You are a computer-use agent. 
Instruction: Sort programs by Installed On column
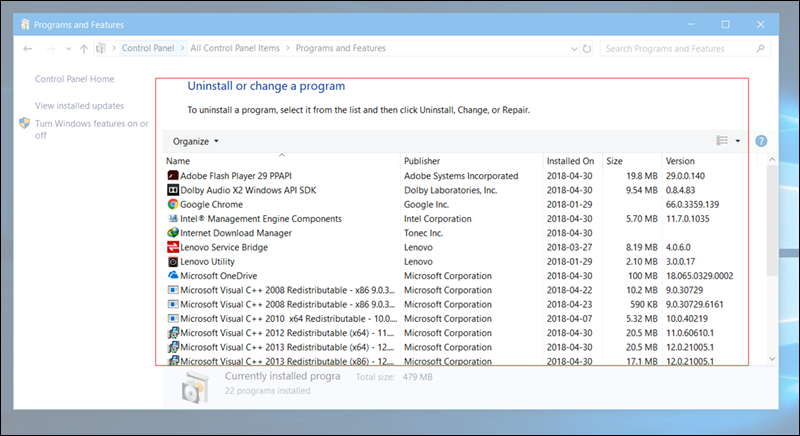click(570, 161)
